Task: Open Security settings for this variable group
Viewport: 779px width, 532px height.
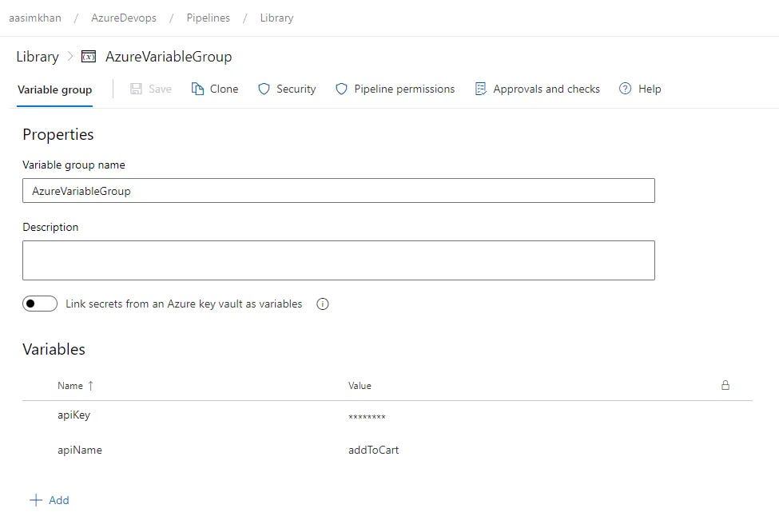Action: 286,89
